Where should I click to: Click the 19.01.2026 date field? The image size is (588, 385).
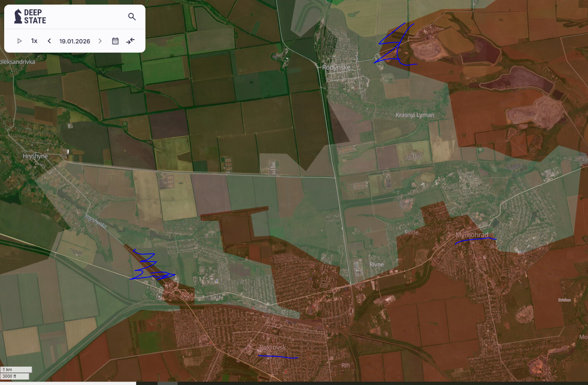(x=74, y=41)
